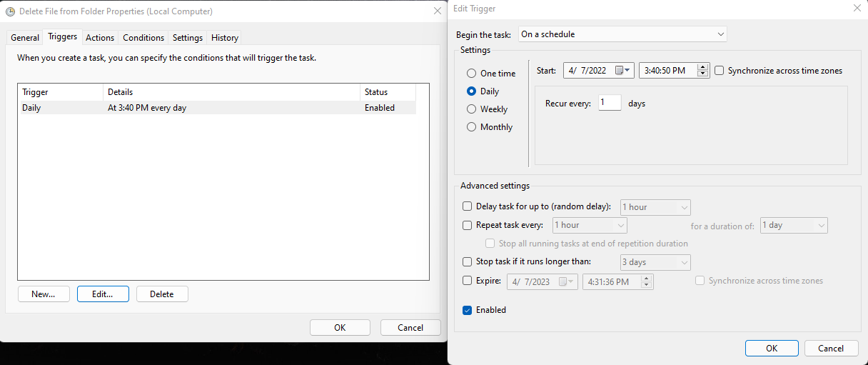868x365 pixels.
Task: Select the Daily trigger row in list
Action: pos(217,108)
